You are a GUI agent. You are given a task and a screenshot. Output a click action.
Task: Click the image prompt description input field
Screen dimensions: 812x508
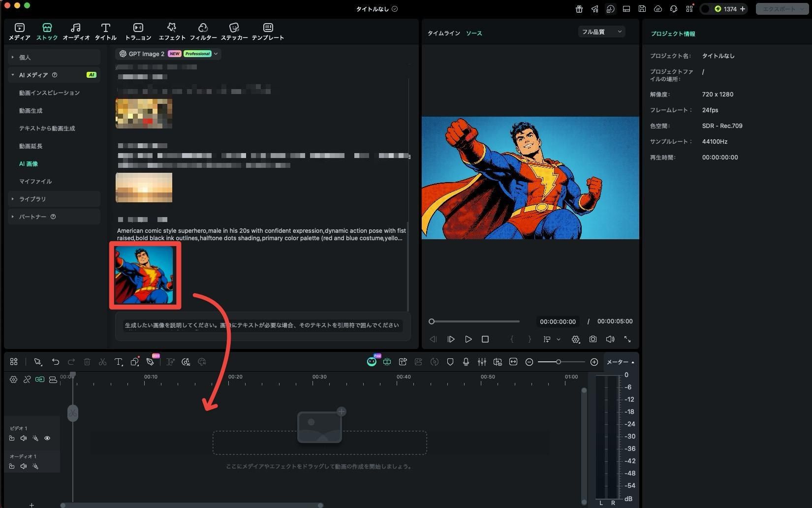[263, 325]
